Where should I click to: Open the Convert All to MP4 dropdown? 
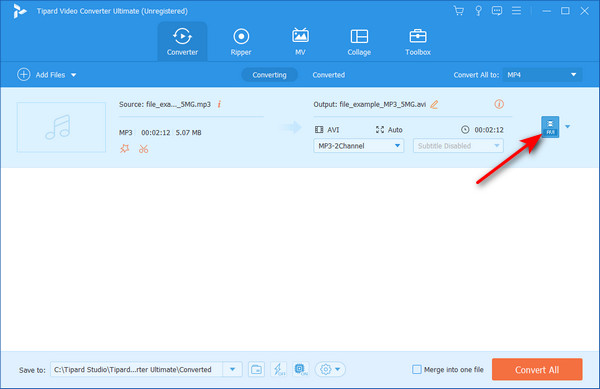click(542, 75)
